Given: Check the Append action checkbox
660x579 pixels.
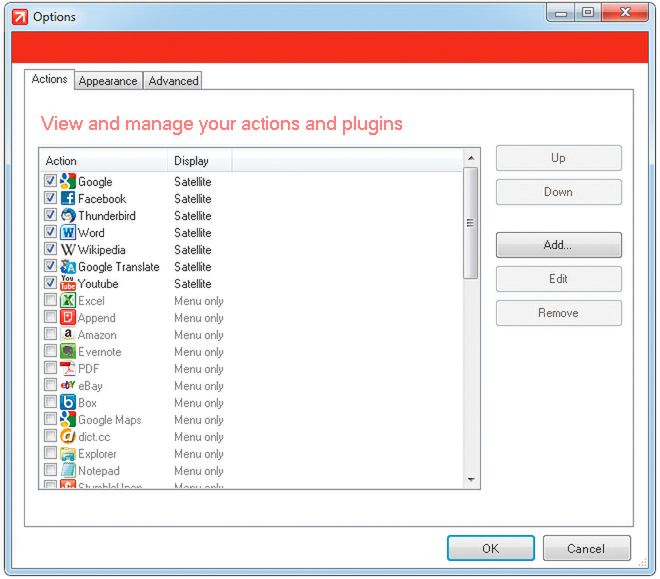Looking at the screenshot, I should pyautogui.click(x=50, y=316).
